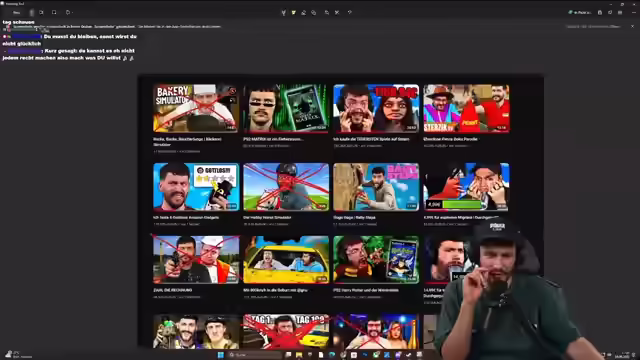Click the crossed-out gun and hard hat thumbnail

click(196, 259)
